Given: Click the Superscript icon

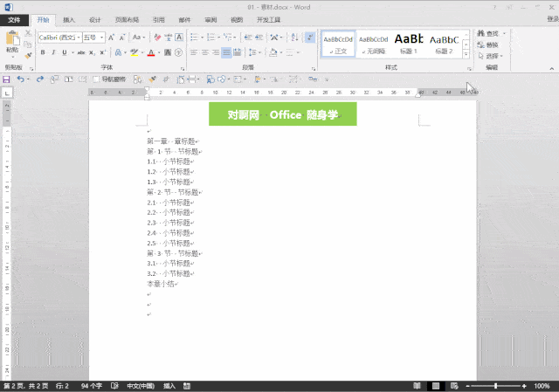Looking at the screenshot, I should point(103,52).
